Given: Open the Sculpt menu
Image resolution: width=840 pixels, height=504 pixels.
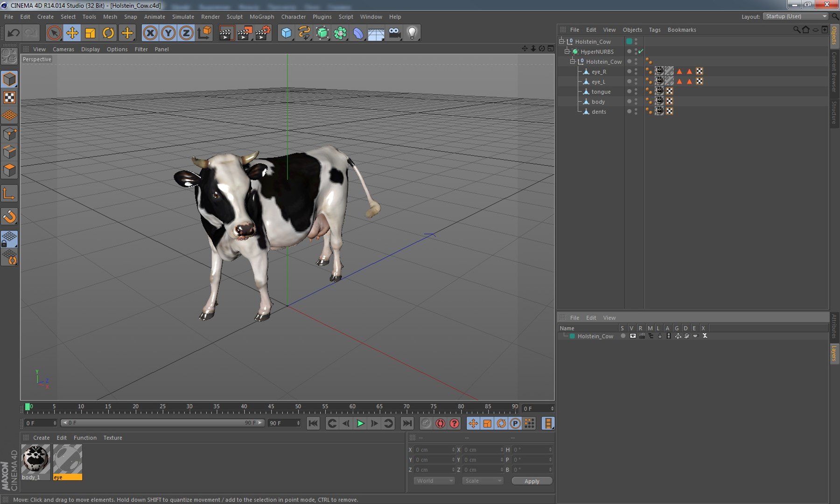Looking at the screenshot, I should click(234, 17).
